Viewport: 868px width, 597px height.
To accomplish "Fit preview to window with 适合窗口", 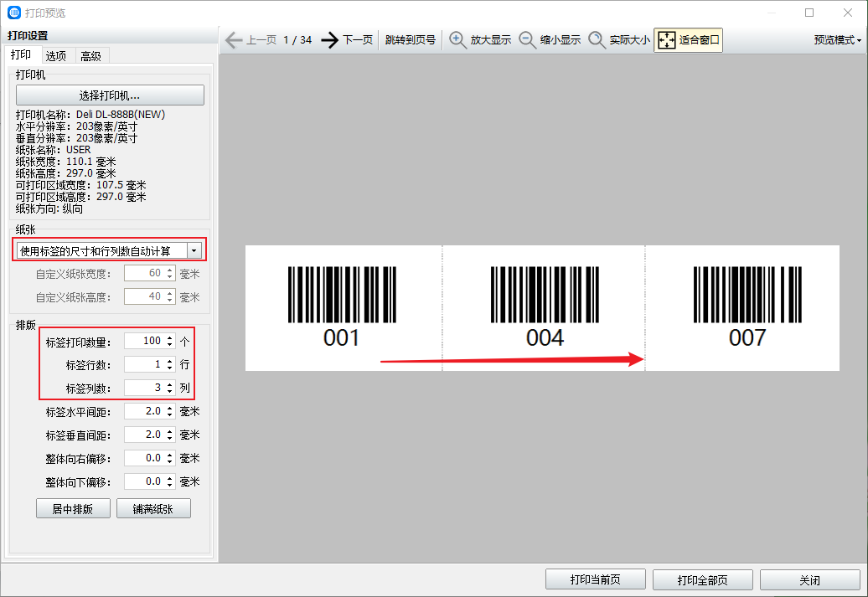I will tap(688, 40).
